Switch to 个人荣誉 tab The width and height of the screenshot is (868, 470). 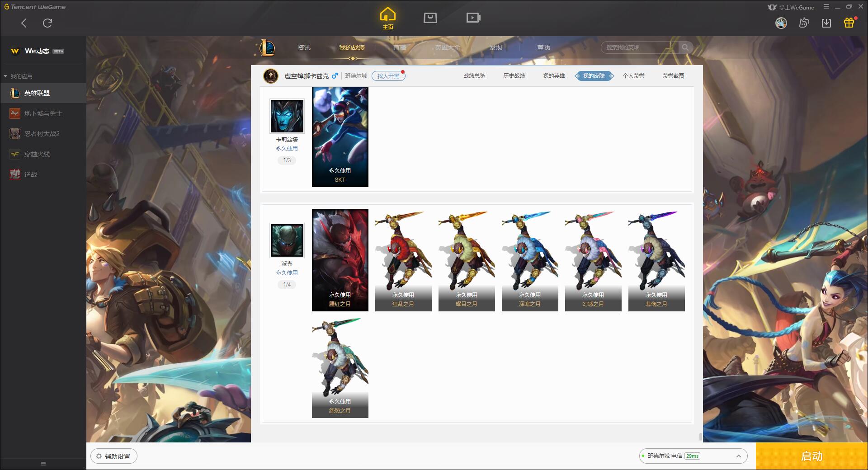pos(633,76)
